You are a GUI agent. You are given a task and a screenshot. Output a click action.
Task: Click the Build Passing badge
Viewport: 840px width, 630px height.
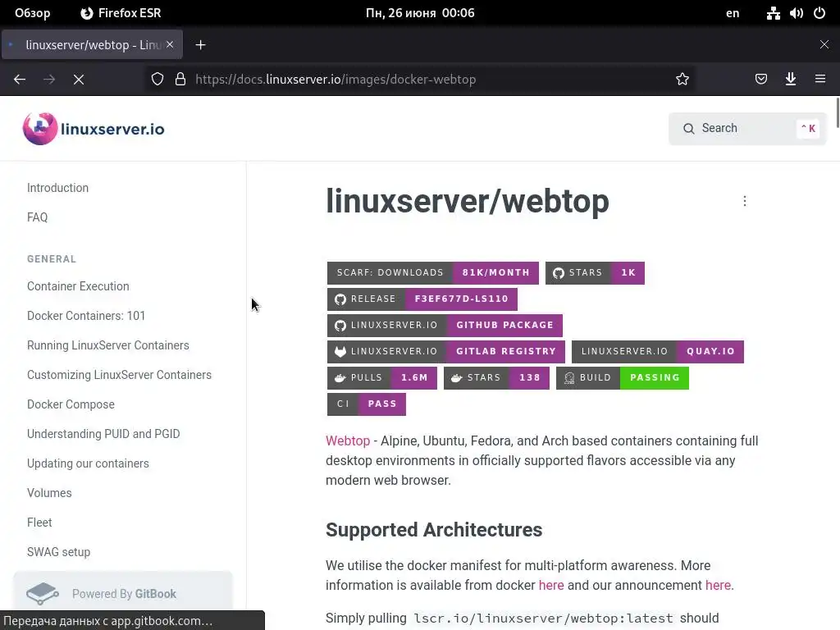623,377
